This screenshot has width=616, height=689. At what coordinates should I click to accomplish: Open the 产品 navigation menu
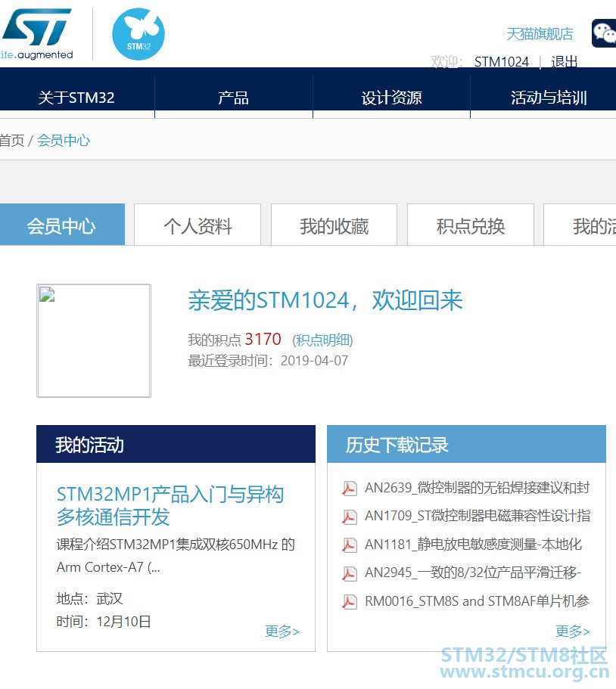(234, 98)
